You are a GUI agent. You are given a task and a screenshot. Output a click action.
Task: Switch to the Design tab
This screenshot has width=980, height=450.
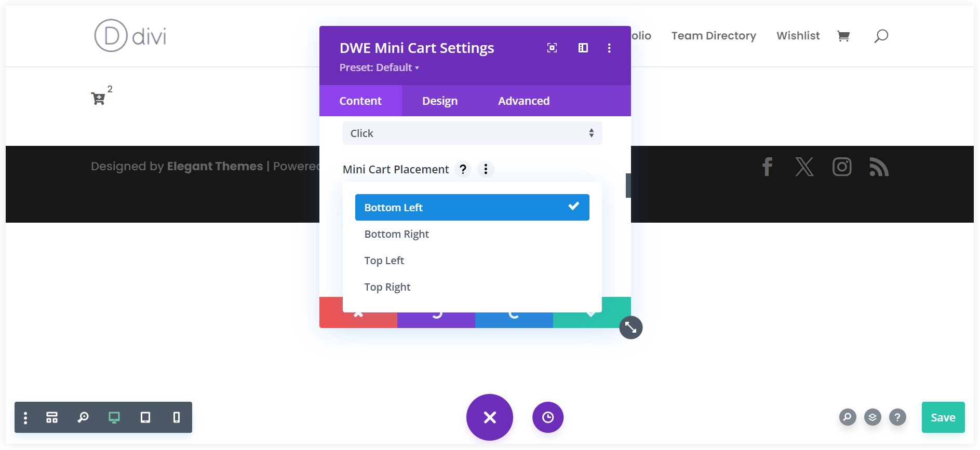pyautogui.click(x=440, y=101)
